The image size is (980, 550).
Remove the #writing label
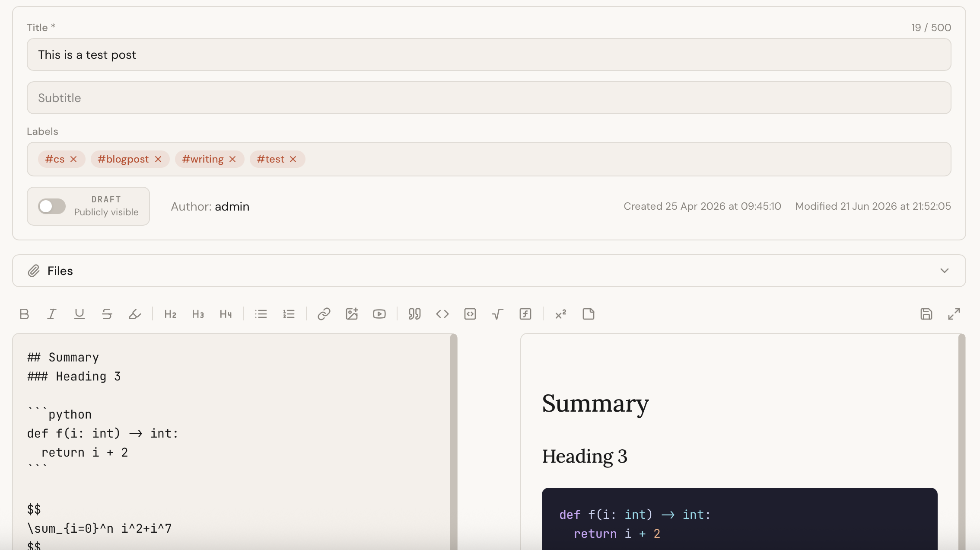pos(232,159)
